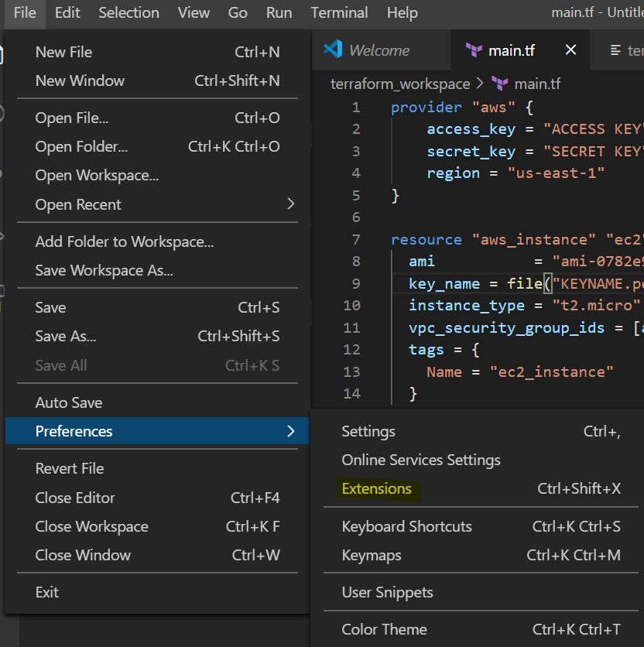Open the Terminal menu
This screenshot has width=644, height=647.
tap(339, 13)
